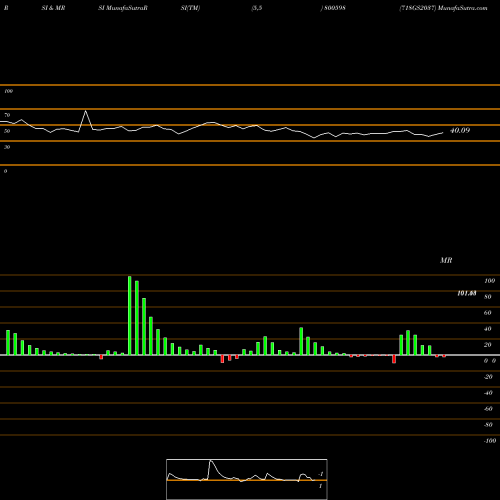Click the 30 level on the RSI axis
Viewport: 500px width, 500px height.
point(7,147)
